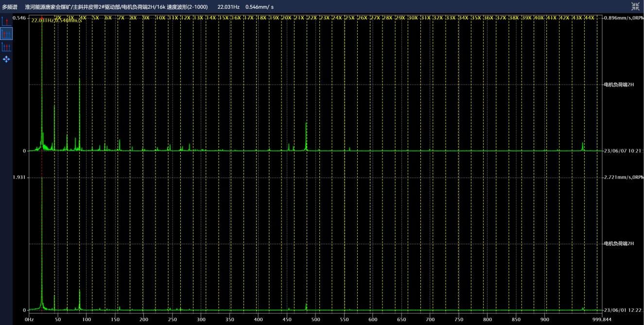644x325 pixels.
Task: Click the red cursor marker at 22.031Hz
Action: (x=42, y=18)
